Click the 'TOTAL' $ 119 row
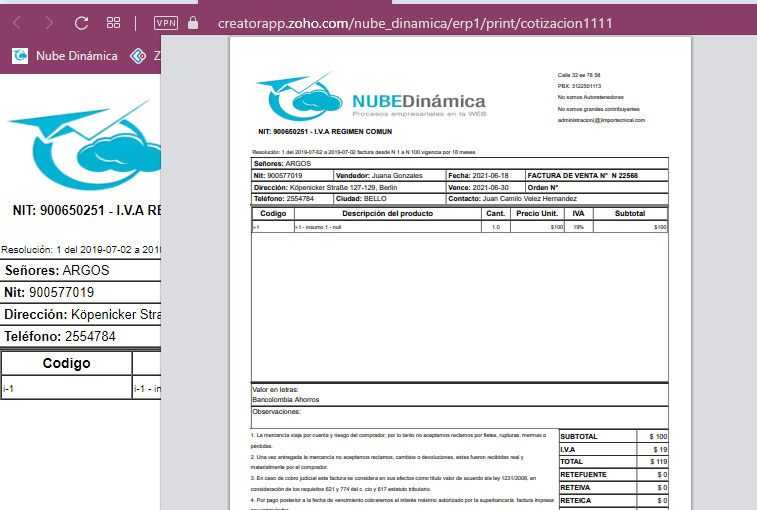The width and height of the screenshot is (757, 510). pos(614,462)
